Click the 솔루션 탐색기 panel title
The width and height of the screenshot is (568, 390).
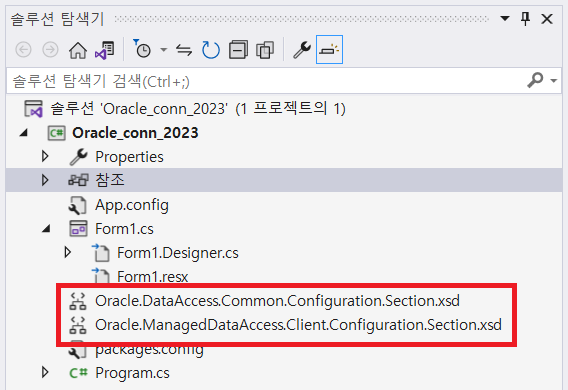pos(57,19)
